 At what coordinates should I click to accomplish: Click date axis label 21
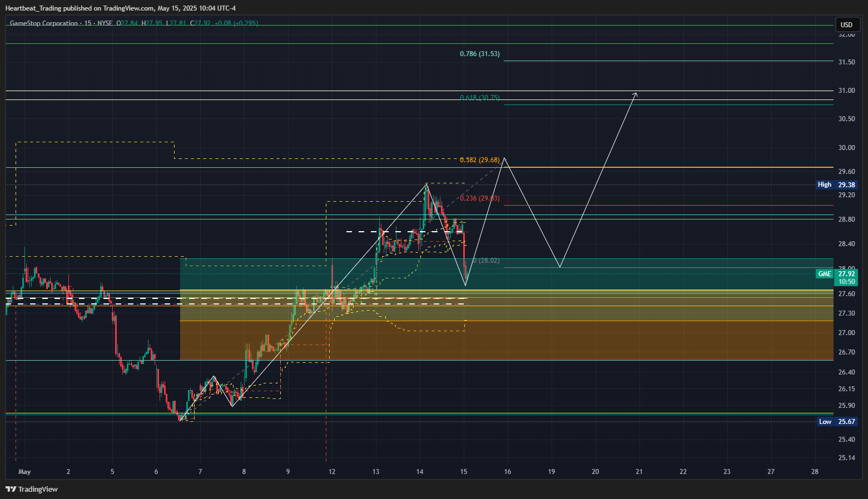pos(639,472)
